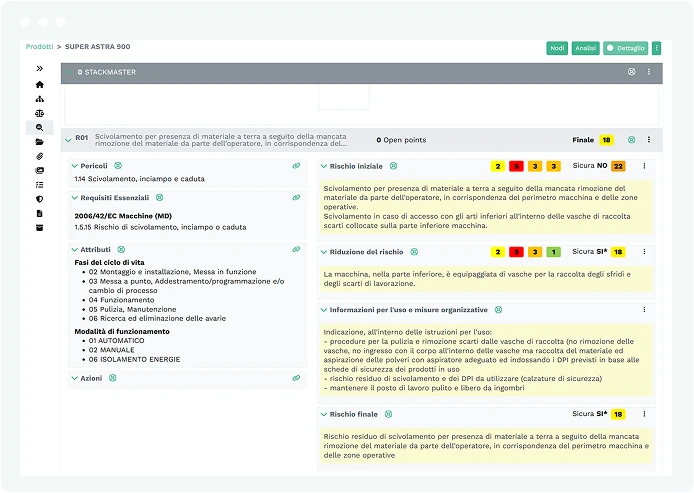This screenshot has width=694, height=493.
Task: Click the Rischio iniziale yellow description box
Action: coord(486,207)
